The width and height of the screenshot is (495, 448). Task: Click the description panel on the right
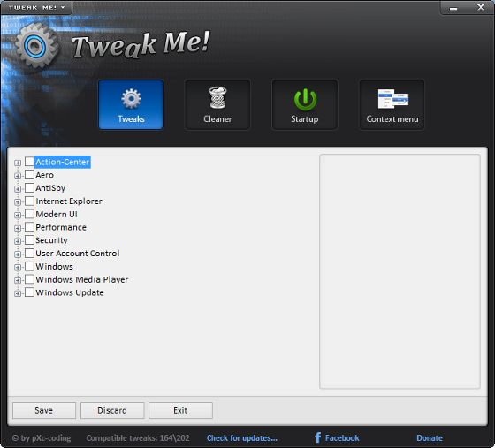tap(400, 271)
